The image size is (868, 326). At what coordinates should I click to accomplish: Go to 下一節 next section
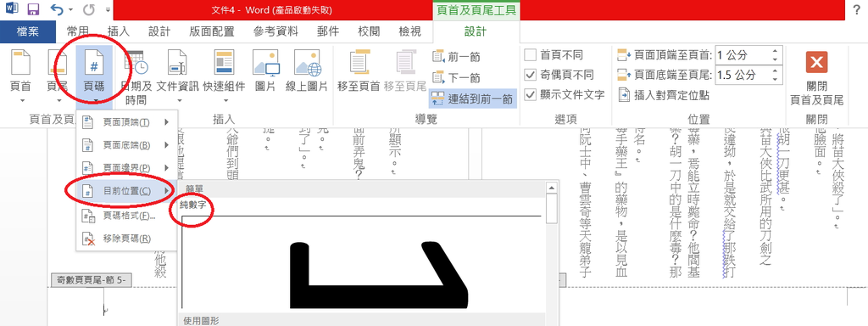456,77
